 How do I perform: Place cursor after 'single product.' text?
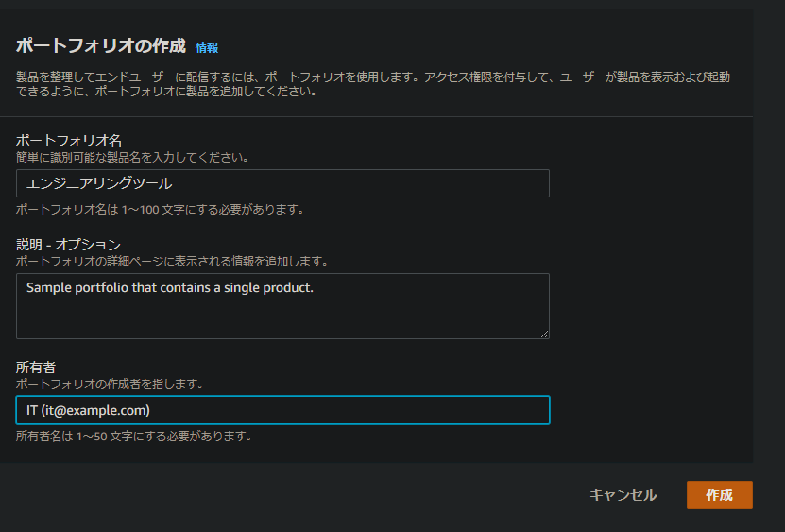click(315, 287)
